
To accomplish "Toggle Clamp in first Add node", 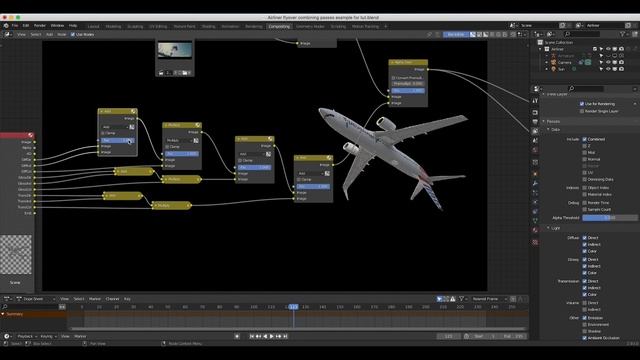I will tap(103, 133).
